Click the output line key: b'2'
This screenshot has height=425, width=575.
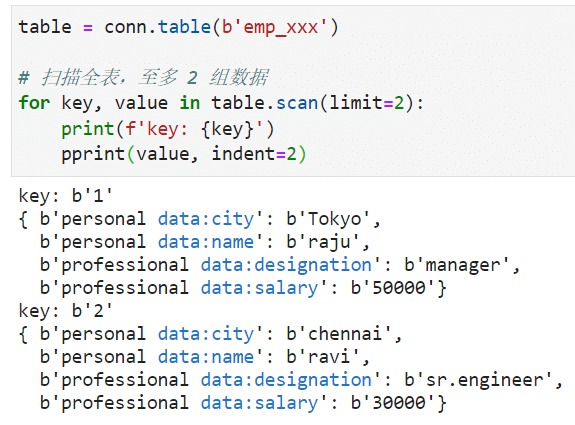(65, 311)
